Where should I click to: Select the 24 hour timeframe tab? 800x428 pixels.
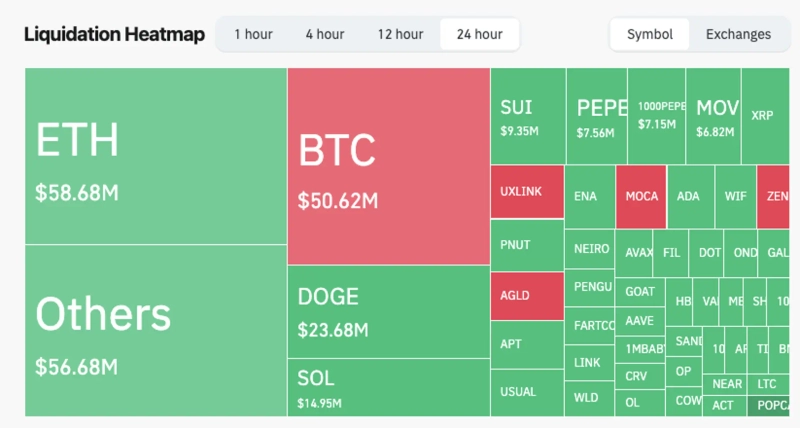click(x=479, y=34)
